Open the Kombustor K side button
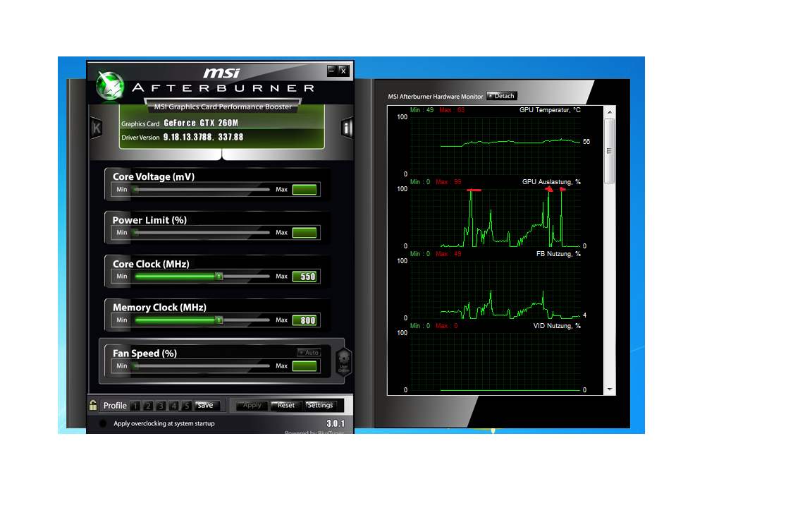The image size is (812, 508). point(97,128)
